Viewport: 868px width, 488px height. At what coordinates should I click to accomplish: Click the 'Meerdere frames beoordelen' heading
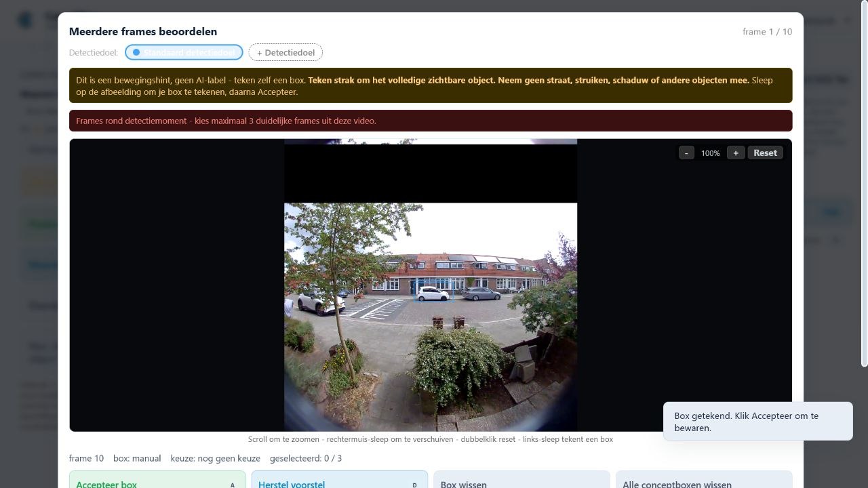coord(143,31)
